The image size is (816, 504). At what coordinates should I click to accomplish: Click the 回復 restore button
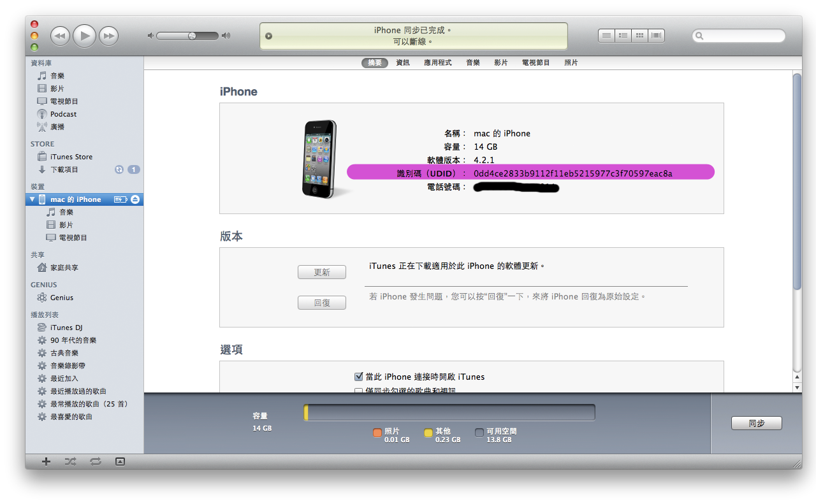(x=322, y=303)
